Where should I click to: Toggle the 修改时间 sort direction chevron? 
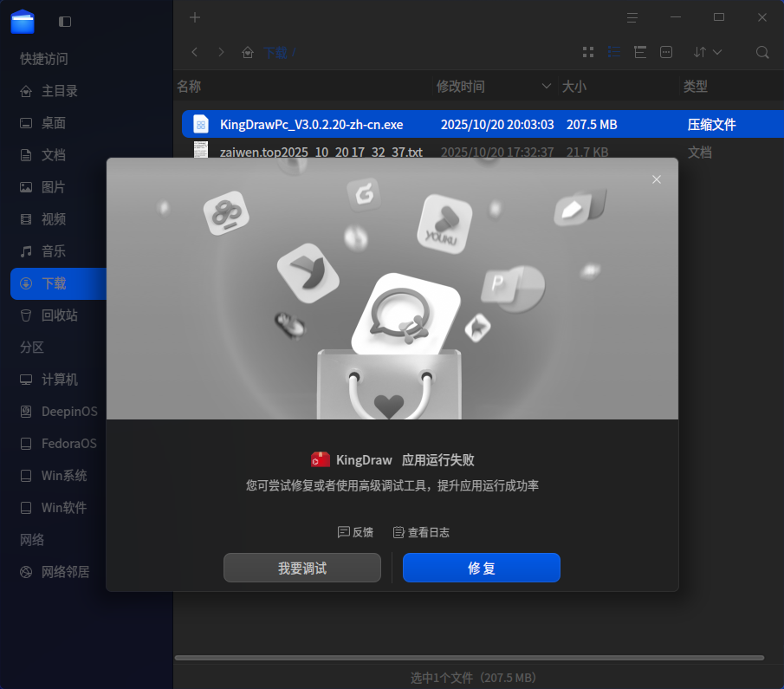click(547, 86)
